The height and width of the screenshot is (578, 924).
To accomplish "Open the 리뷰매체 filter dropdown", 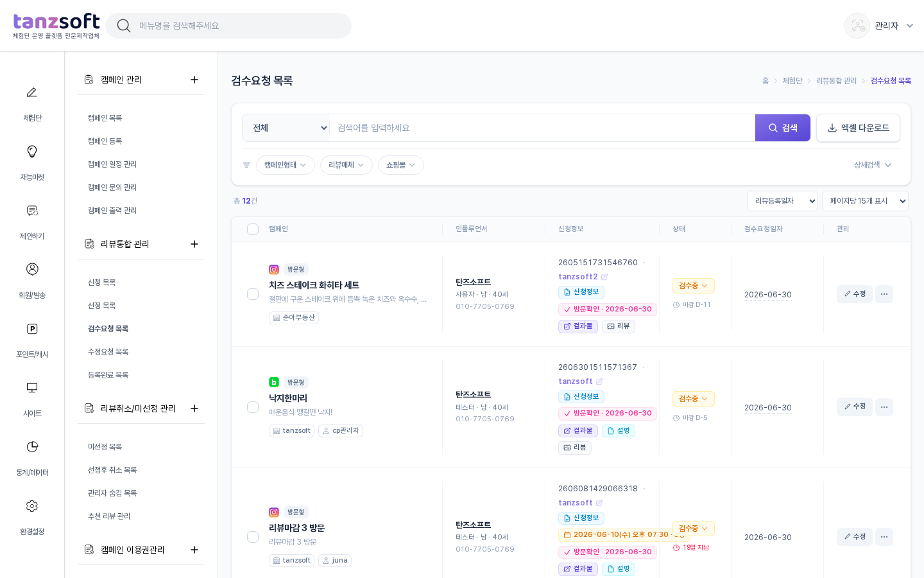I will pos(346,165).
